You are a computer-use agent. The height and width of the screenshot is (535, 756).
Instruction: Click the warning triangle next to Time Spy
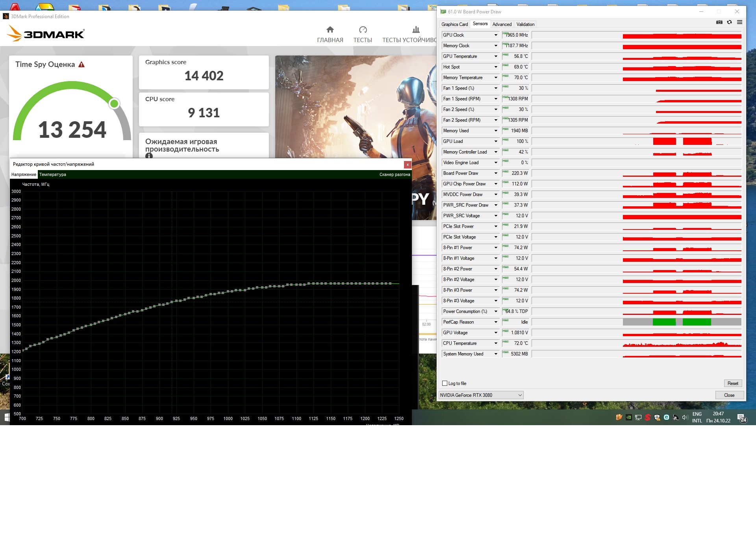tap(82, 65)
